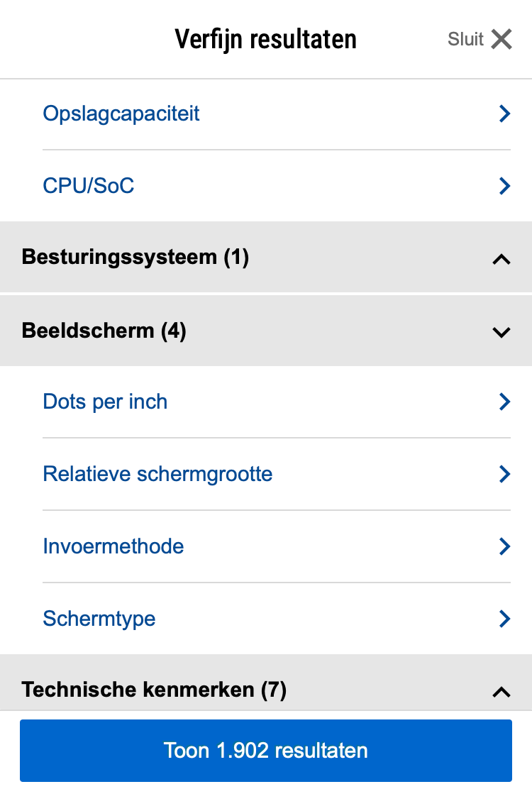Click the arrow icon beside Schermtype
This screenshot has width=532, height=789.
504,619
